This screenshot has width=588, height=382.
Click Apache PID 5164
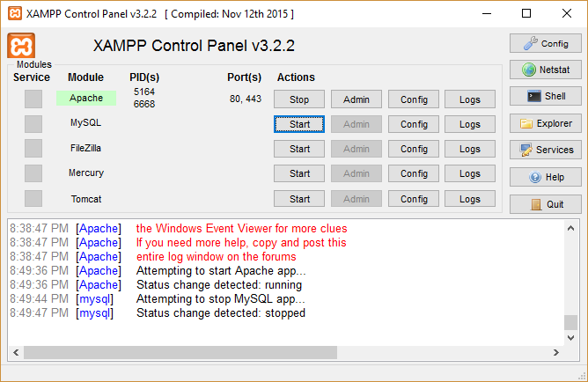(144, 92)
